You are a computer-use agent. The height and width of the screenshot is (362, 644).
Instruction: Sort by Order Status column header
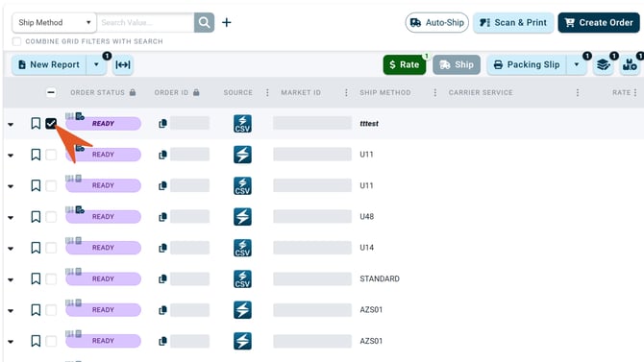(97, 92)
